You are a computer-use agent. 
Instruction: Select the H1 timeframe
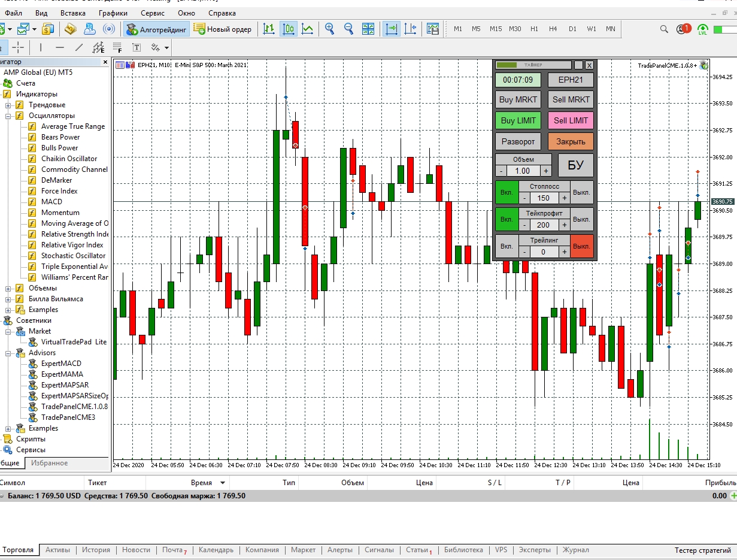tap(534, 29)
